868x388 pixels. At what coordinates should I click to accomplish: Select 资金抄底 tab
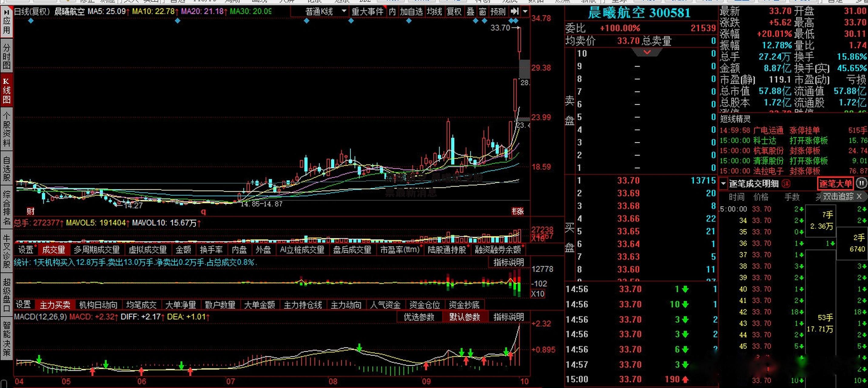[464, 305]
